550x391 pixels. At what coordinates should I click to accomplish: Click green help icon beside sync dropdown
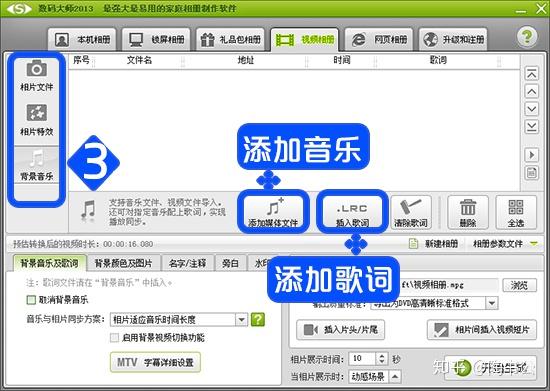(258, 319)
